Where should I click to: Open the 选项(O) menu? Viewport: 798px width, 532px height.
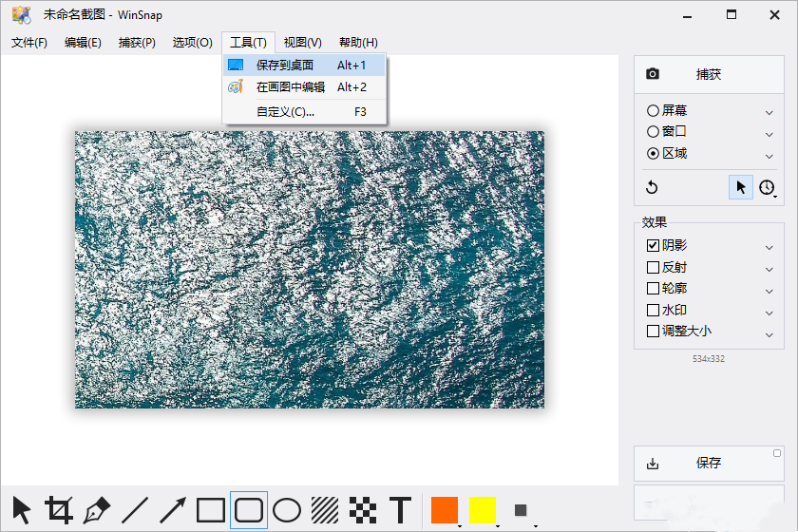[192, 43]
